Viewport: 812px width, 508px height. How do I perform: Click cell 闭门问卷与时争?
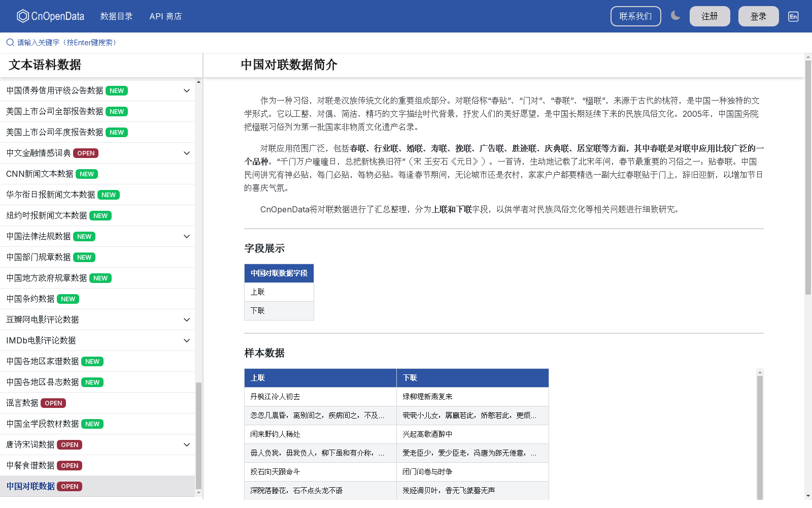click(x=472, y=472)
